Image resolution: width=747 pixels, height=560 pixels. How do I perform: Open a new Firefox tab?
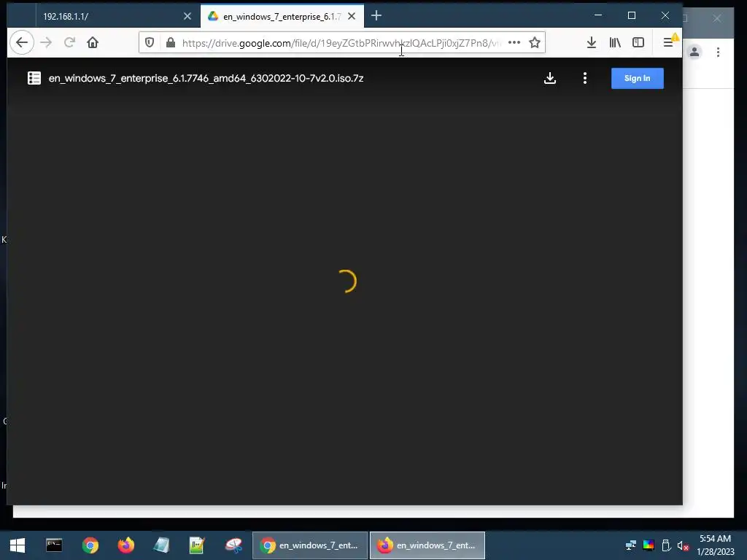tap(376, 16)
